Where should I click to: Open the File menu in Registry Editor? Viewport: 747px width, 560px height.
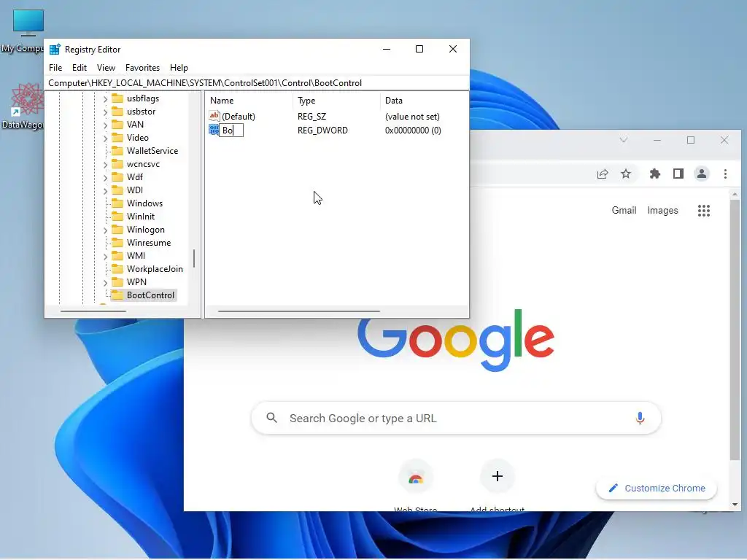pyautogui.click(x=55, y=68)
